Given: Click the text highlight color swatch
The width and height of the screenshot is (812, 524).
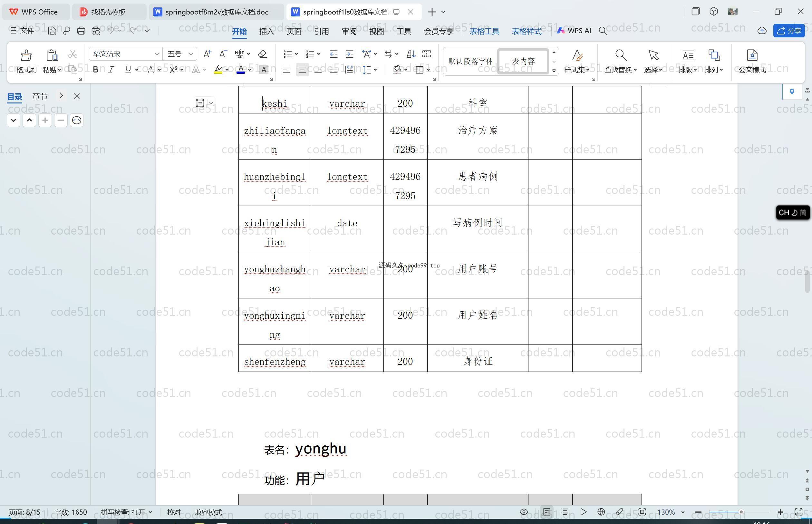Looking at the screenshot, I should 218,70.
